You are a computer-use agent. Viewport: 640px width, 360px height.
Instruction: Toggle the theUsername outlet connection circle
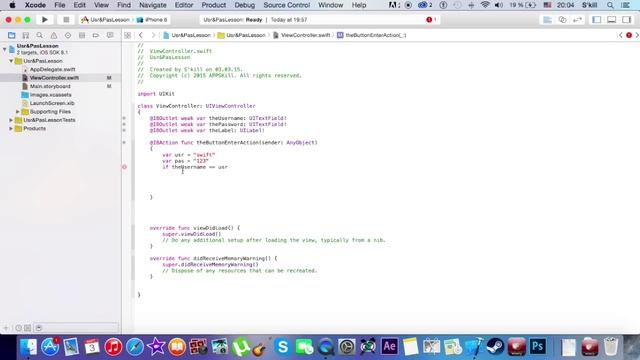tap(124, 118)
